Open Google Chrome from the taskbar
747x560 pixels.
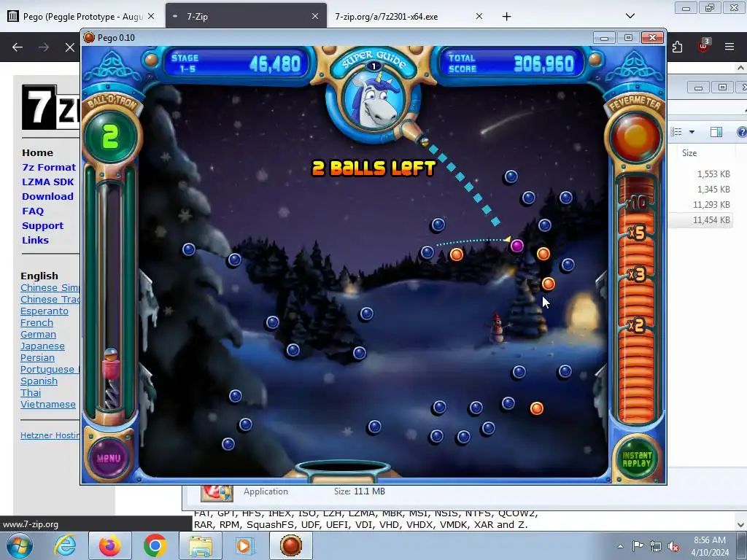tap(155, 545)
